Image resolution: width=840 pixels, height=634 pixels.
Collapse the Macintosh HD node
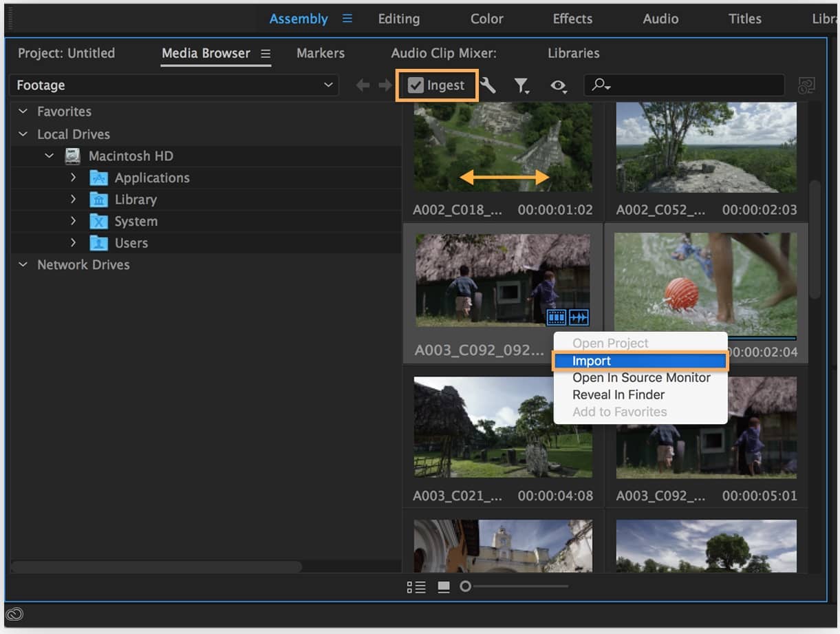click(49, 156)
